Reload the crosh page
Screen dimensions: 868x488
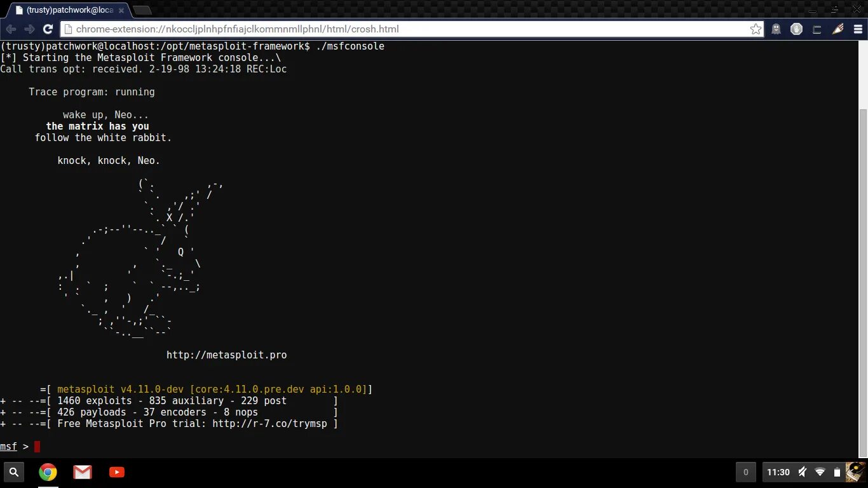pyautogui.click(x=48, y=29)
